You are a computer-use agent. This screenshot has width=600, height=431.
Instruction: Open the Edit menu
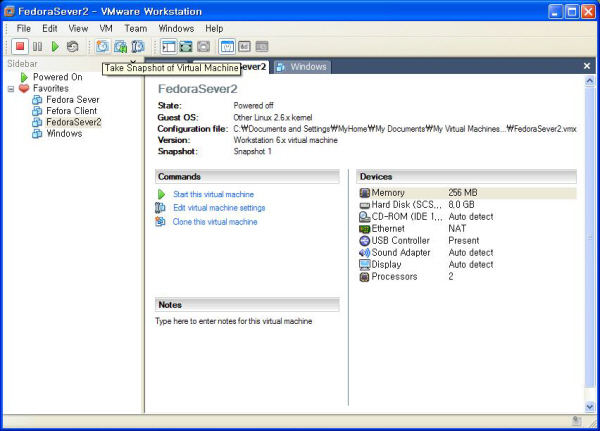pyautogui.click(x=50, y=28)
